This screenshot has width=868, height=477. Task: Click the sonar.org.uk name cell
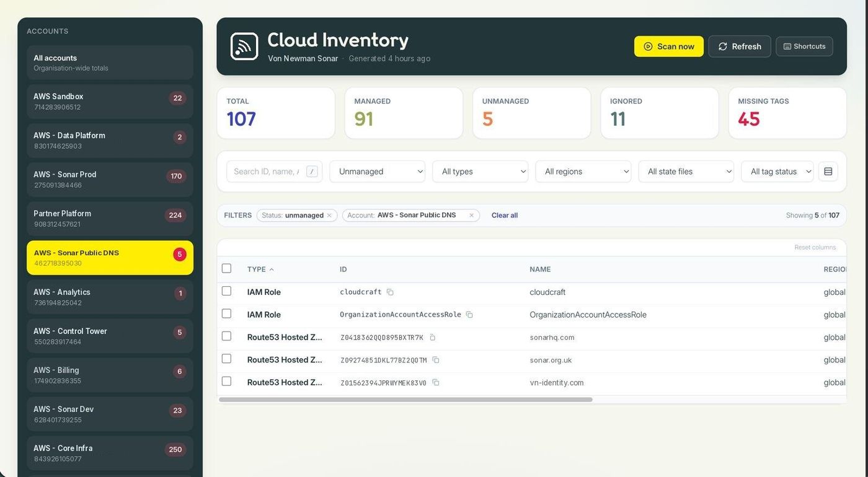point(551,360)
